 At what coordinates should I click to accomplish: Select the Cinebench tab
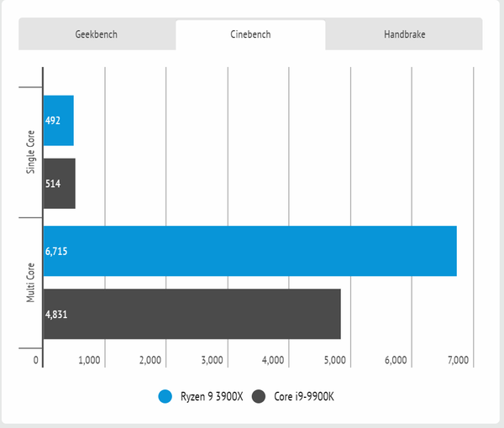coord(250,34)
